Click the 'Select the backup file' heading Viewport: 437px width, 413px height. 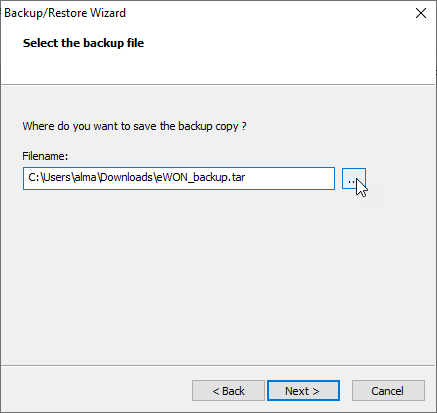[x=83, y=43]
